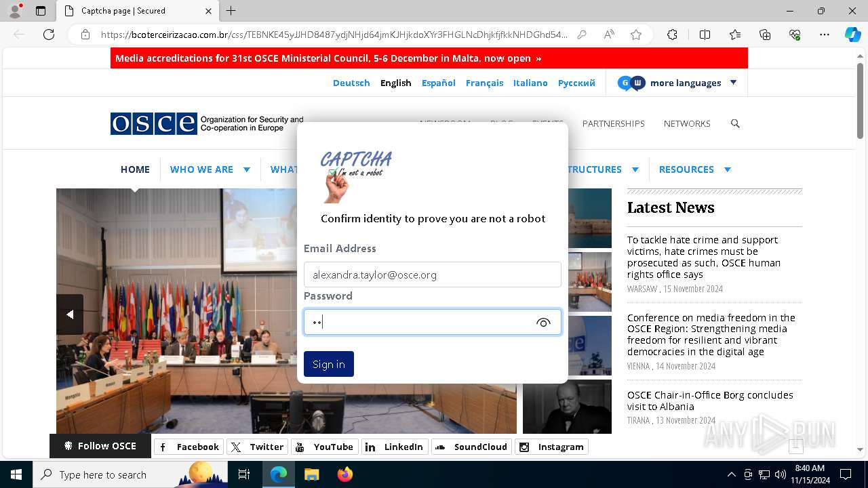Open the tab actions menu icon
Viewport: 868px width, 488px height.
[41, 11]
